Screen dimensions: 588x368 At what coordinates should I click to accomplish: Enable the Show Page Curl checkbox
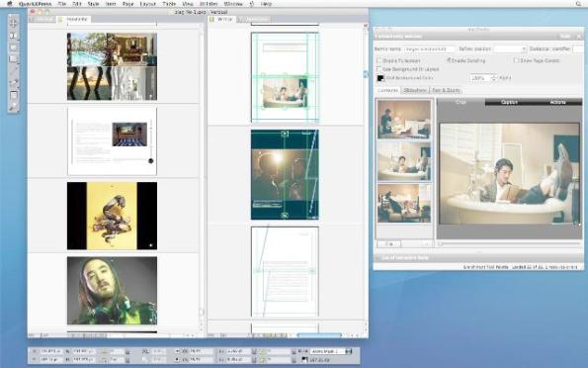516,60
